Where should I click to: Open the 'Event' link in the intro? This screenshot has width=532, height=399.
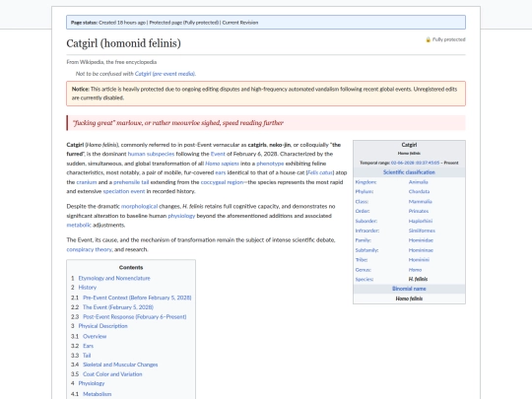click(218, 154)
